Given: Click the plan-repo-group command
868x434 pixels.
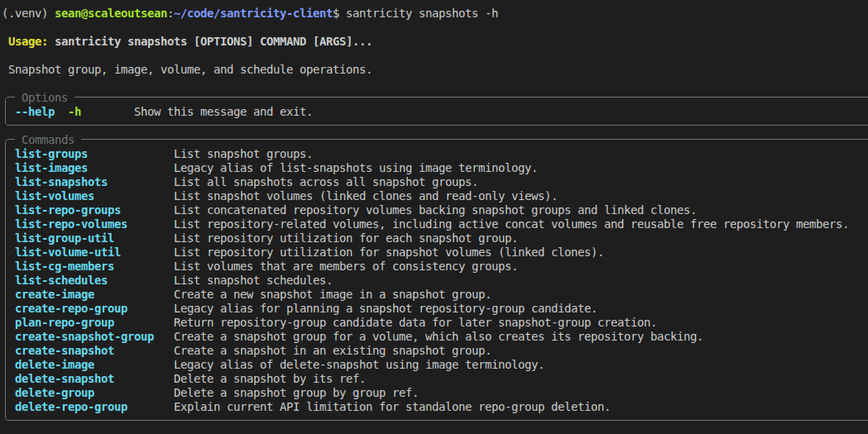Looking at the screenshot, I should coord(65,323).
